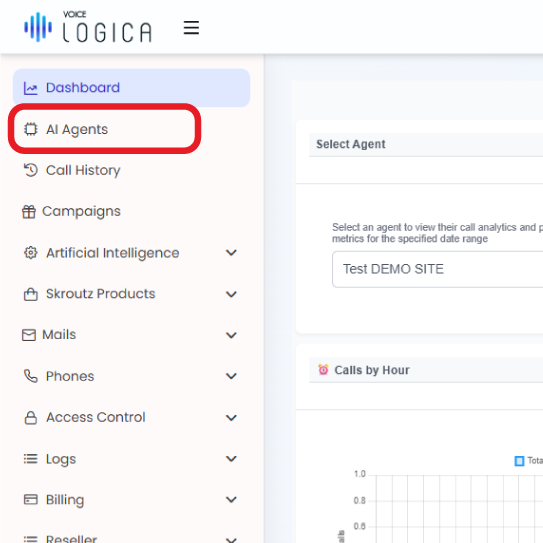Click the Access Control label
Screen dimensions: 543x543
click(96, 417)
